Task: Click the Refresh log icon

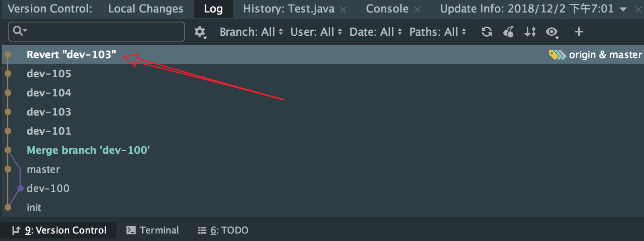Action: (487, 32)
